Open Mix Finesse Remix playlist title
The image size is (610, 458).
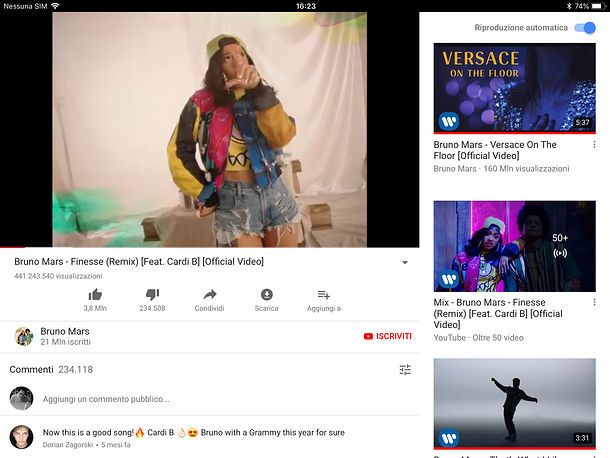pyautogui.click(x=498, y=313)
